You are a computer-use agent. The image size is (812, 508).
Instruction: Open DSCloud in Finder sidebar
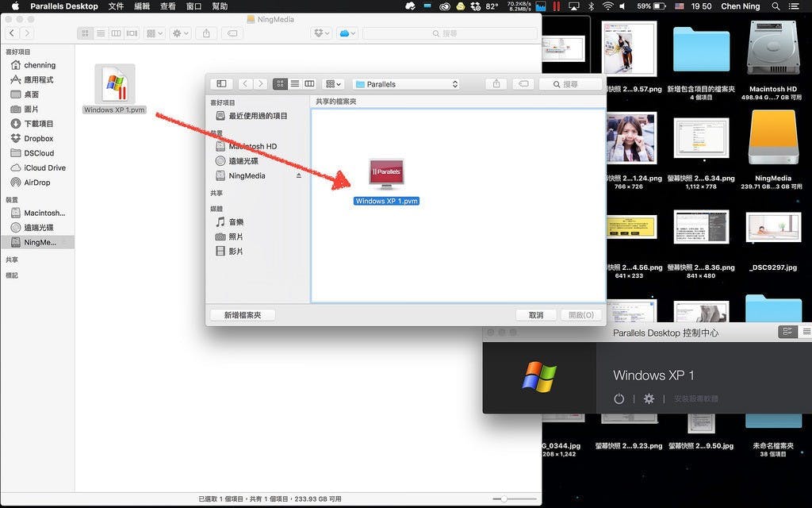pos(38,153)
